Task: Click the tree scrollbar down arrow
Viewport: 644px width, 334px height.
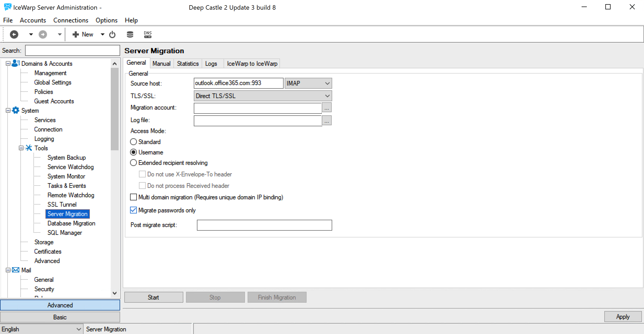Action: pyautogui.click(x=115, y=293)
